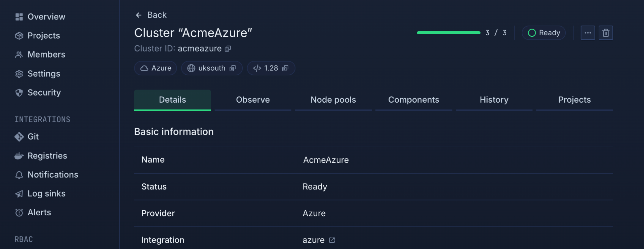Open the Members section
The image size is (644, 249).
click(x=46, y=54)
